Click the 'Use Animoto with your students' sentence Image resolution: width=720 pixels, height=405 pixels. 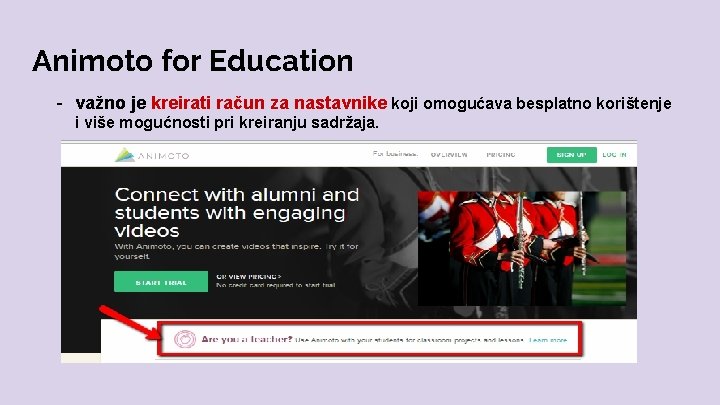(x=410, y=340)
